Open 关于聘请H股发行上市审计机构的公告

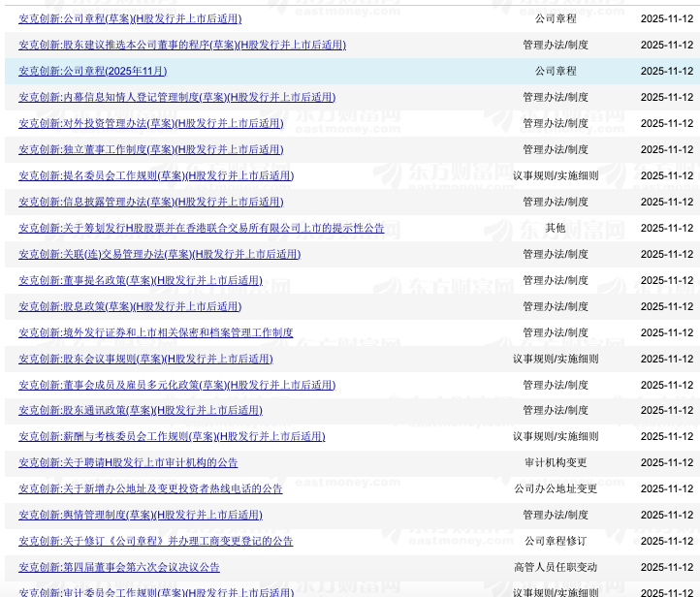[x=128, y=462]
